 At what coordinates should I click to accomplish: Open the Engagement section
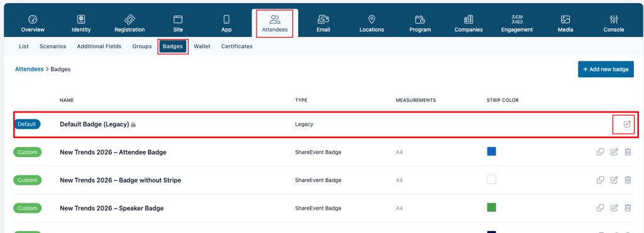pyautogui.click(x=517, y=23)
